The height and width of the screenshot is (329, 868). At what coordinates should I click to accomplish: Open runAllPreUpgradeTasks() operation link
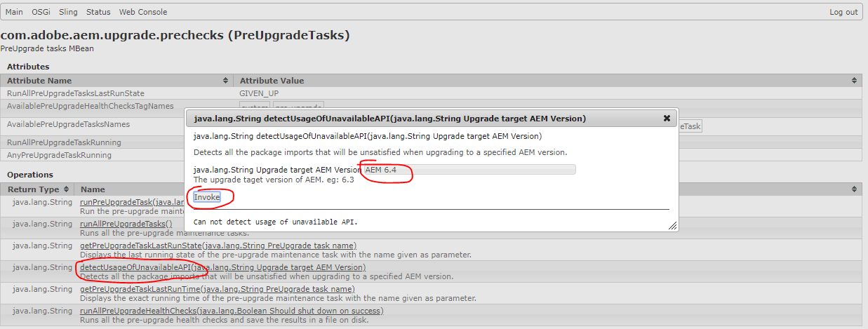(126, 224)
